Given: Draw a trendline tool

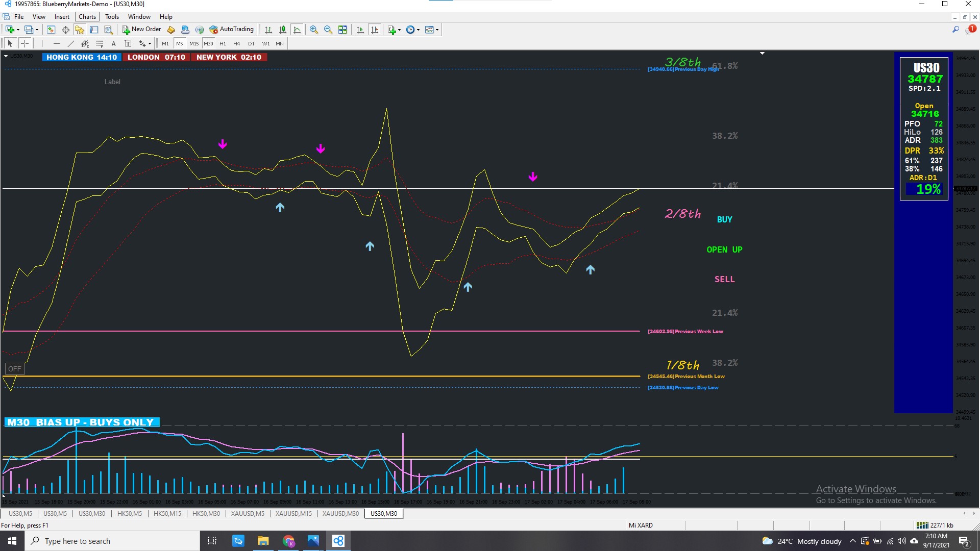Looking at the screenshot, I should pyautogui.click(x=70, y=43).
